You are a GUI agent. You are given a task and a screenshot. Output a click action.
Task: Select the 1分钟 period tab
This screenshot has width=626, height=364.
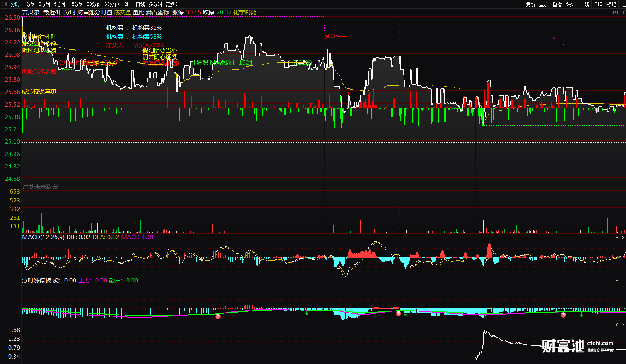pyautogui.click(x=29, y=4)
